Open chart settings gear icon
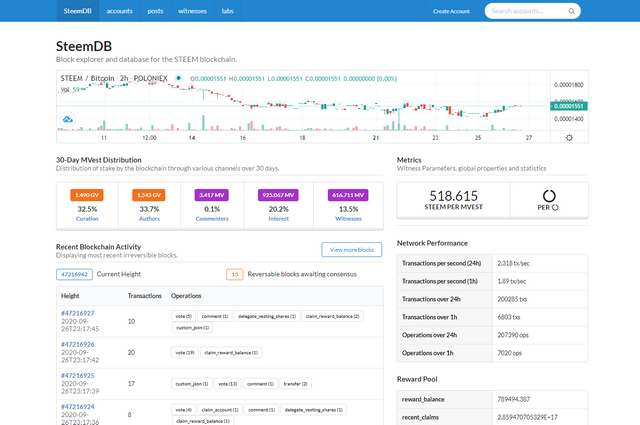This screenshot has width=640, height=425. pos(569,138)
